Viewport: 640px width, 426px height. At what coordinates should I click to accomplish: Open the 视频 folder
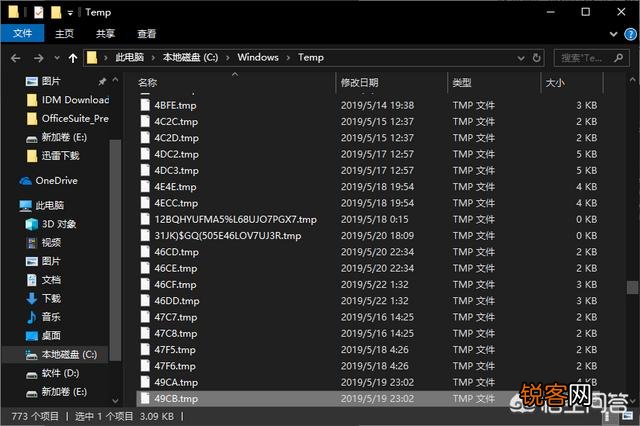tap(44, 243)
